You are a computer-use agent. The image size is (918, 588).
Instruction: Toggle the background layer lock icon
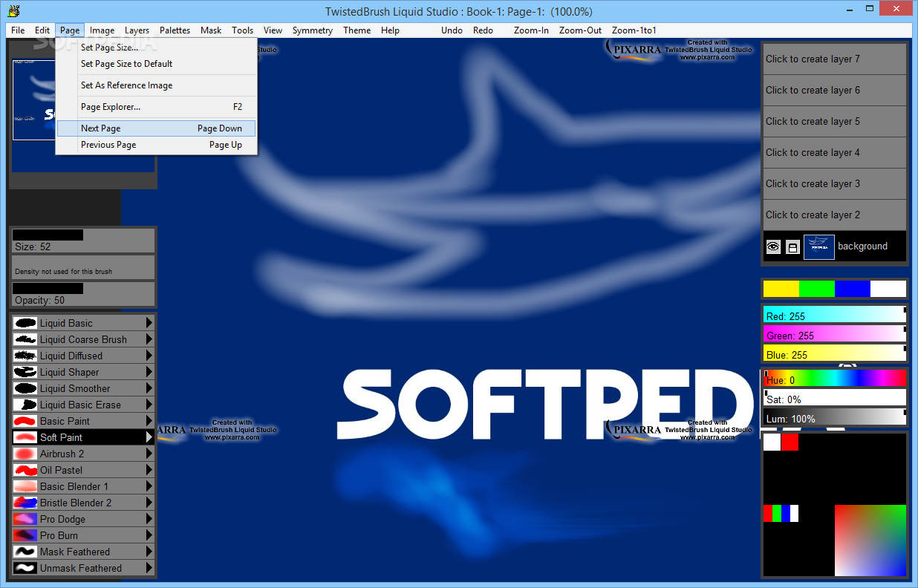[x=792, y=246]
